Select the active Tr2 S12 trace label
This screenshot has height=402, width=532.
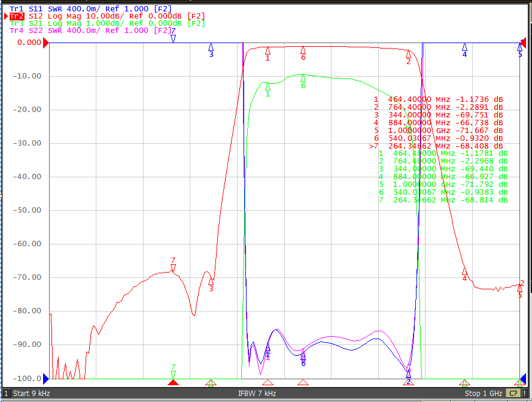(107, 16)
